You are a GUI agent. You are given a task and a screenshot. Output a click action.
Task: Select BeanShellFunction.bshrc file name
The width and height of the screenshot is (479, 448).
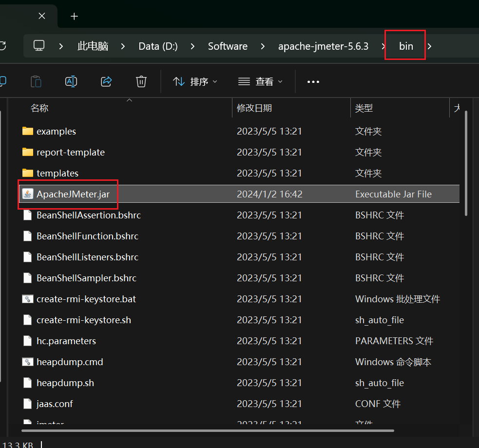pyautogui.click(x=87, y=236)
